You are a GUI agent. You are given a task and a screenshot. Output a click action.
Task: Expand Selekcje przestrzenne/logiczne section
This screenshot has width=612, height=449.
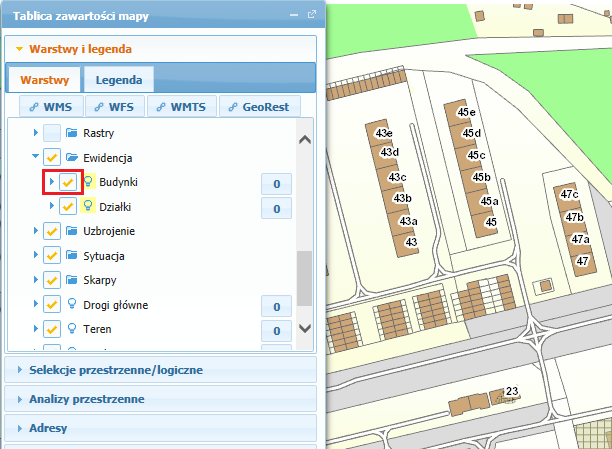pos(160,370)
